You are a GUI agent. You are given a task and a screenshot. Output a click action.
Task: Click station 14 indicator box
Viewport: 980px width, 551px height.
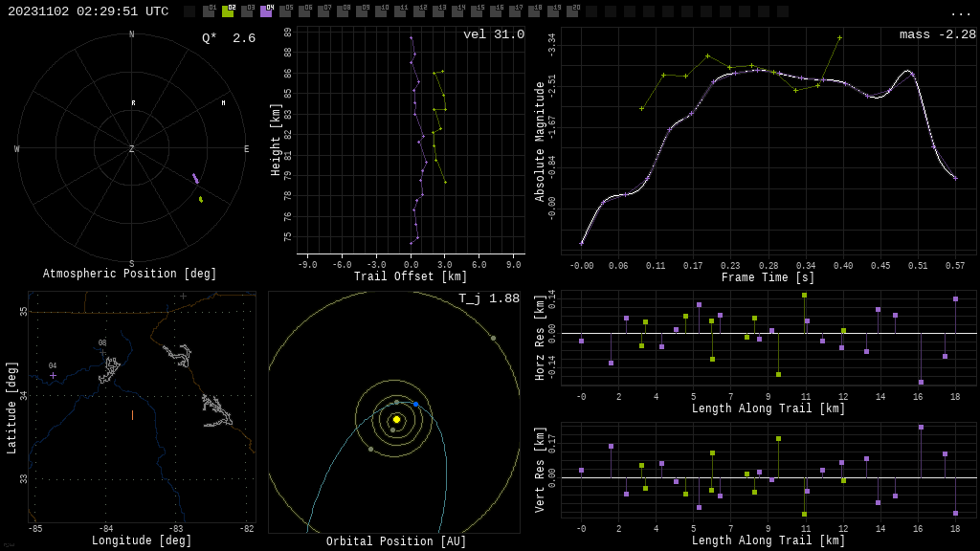tap(457, 11)
